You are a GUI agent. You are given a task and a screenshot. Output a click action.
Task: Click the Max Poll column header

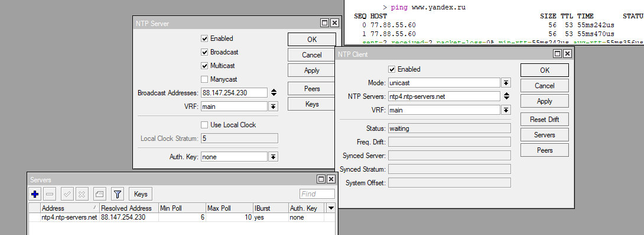coord(229,208)
